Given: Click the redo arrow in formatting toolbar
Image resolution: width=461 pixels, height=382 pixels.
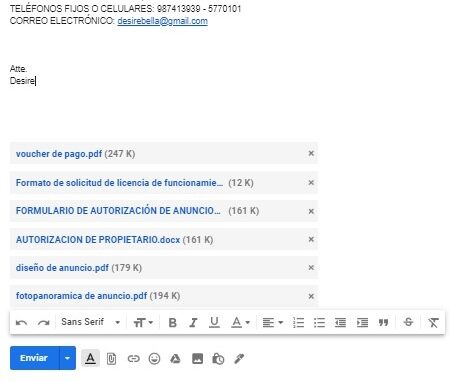Looking at the screenshot, I should point(44,323).
